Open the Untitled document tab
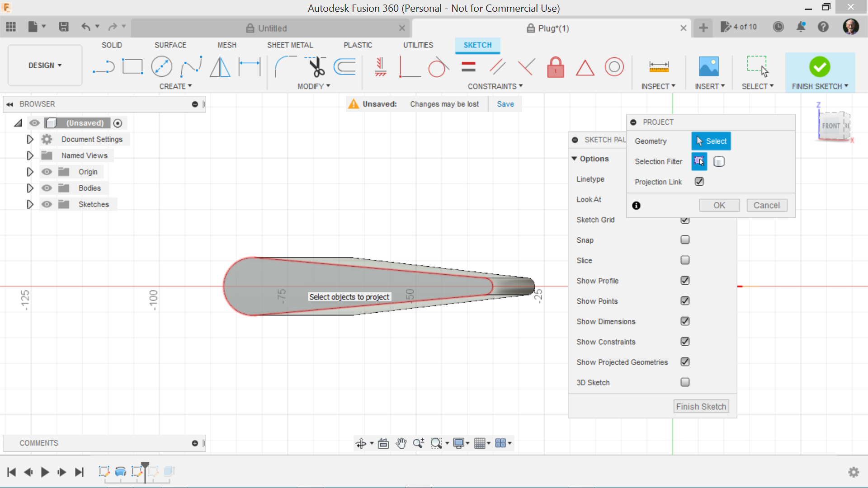The width and height of the screenshot is (868, 488). (271, 28)
